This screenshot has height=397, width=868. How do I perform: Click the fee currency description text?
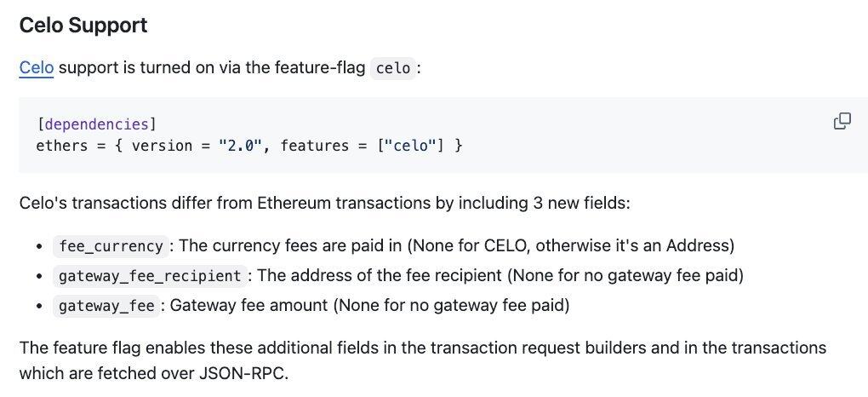(x=457, y=245)
